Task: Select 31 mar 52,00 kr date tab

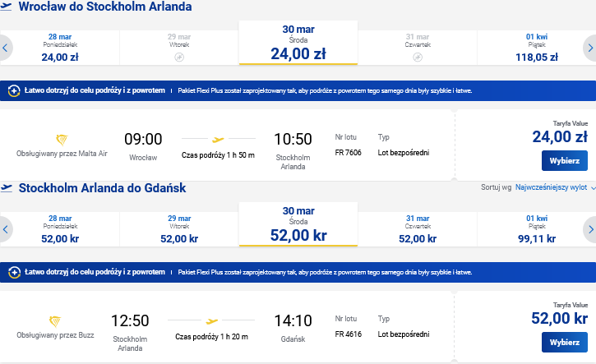Action: tap(418, 229)
